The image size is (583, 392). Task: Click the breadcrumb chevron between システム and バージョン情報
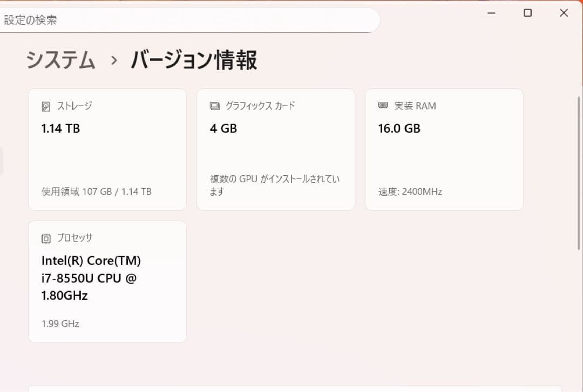[x=113, y=61]
